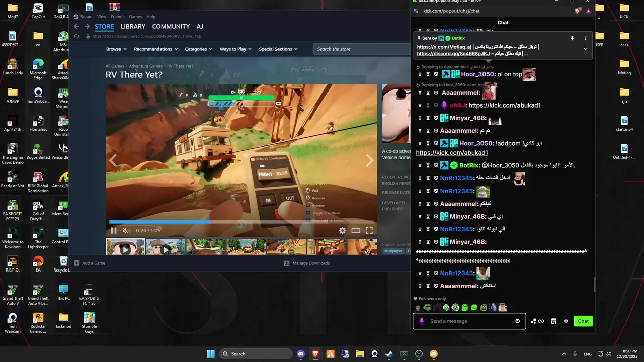Click the Multiplayer tag

393,251
